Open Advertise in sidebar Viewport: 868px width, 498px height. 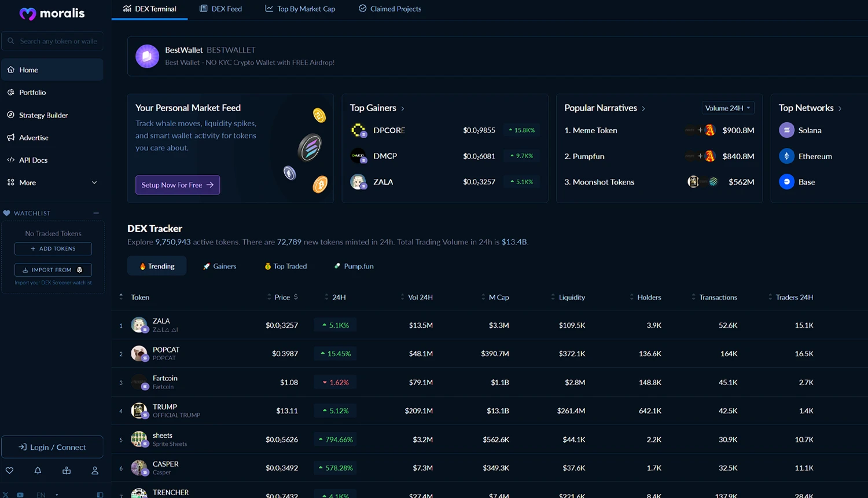pyautogui.click(x=52, y=137)
